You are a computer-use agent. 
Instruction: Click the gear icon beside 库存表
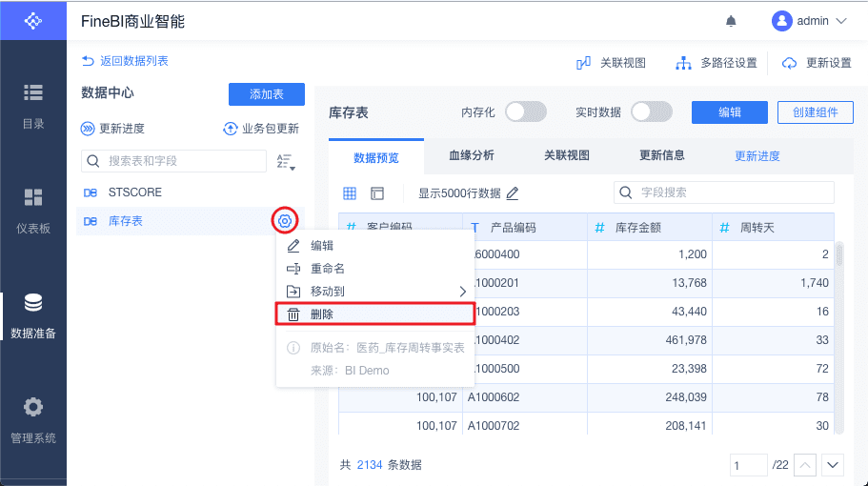tap(284, 221)
